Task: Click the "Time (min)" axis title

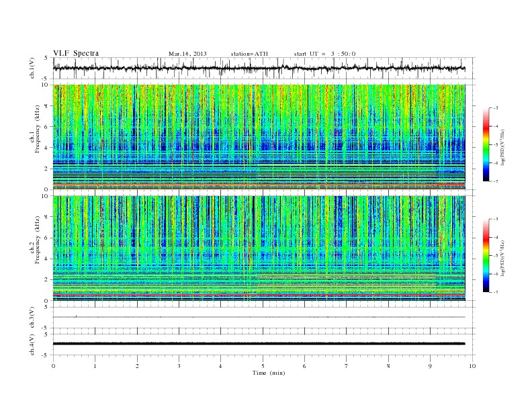Action: coord(269,373)
